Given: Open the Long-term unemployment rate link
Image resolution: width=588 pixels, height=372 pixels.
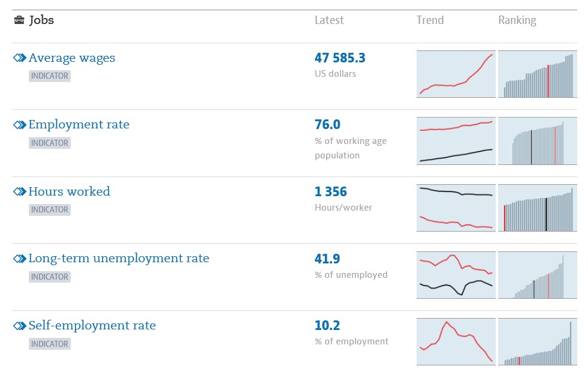Looking at the screenshot, I should pyautogui.click(x=119, y=259).
